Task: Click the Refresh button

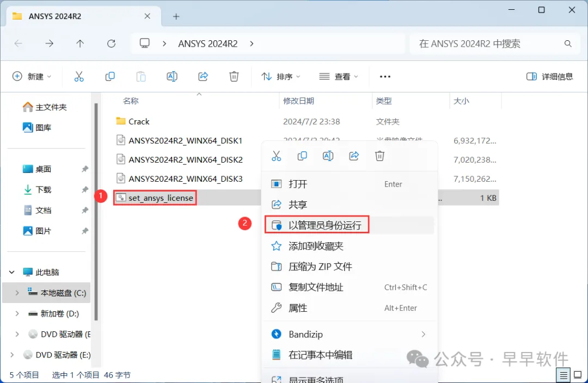Action: 112,44
